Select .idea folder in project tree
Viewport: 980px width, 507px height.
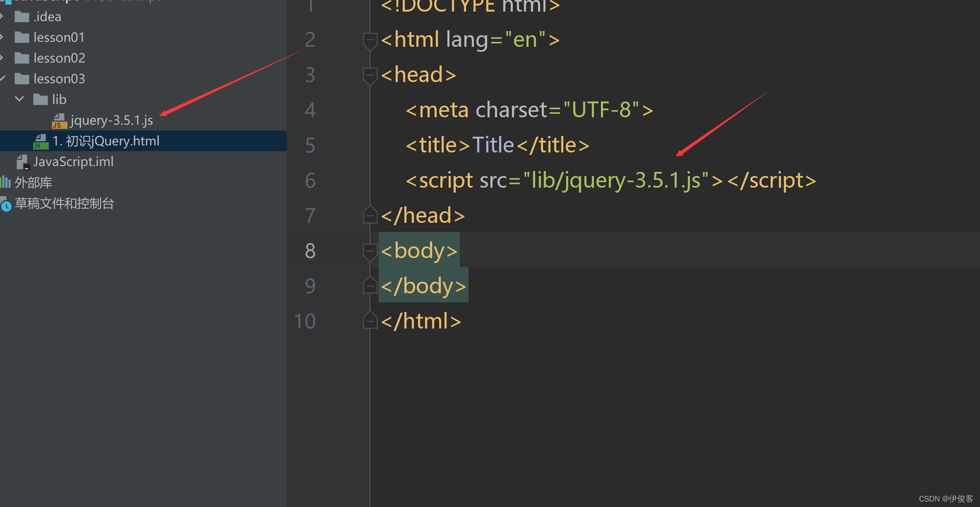coord(143,17)
